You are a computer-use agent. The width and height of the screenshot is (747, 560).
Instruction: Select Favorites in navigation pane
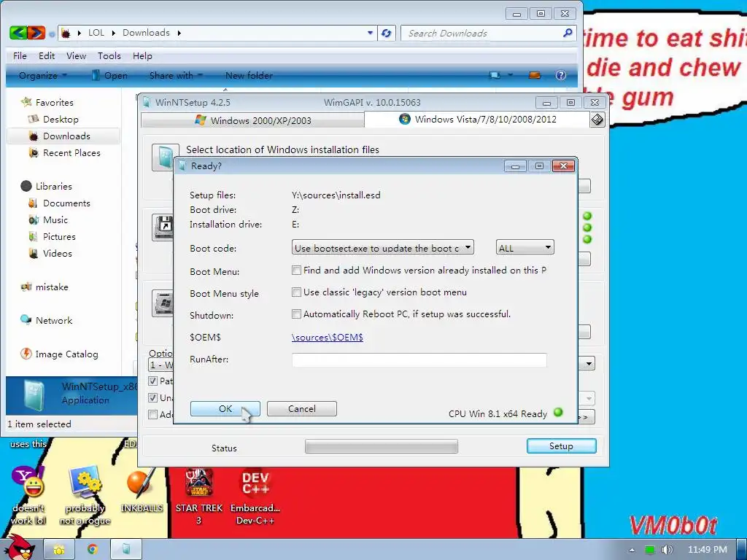(54, 102)
